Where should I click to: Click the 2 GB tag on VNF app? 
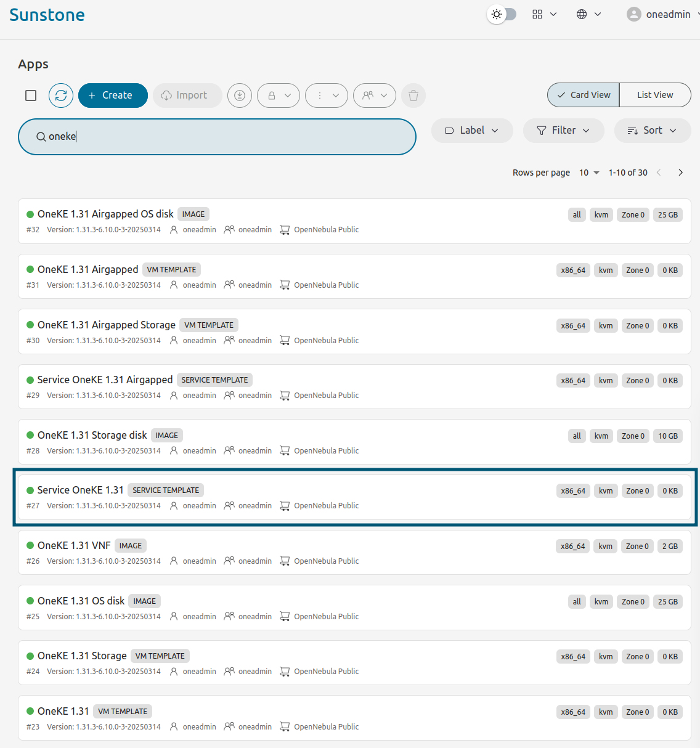click(670, 547)
